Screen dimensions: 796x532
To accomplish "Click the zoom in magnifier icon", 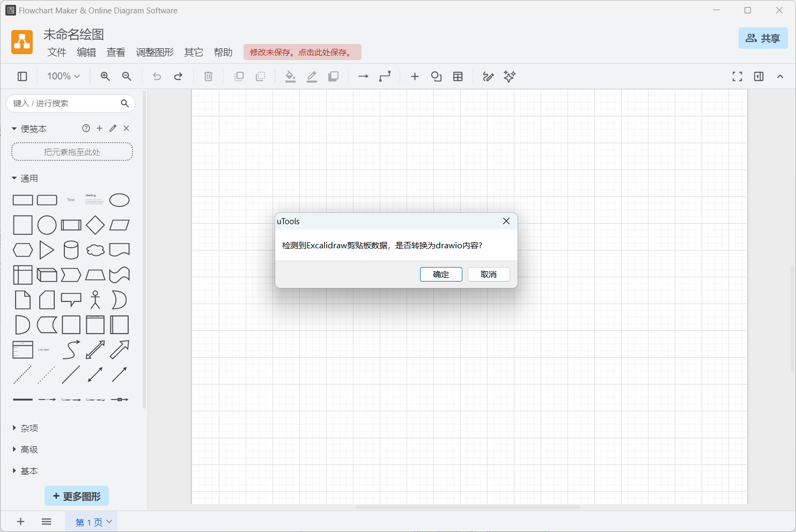I will coord(105,77).
